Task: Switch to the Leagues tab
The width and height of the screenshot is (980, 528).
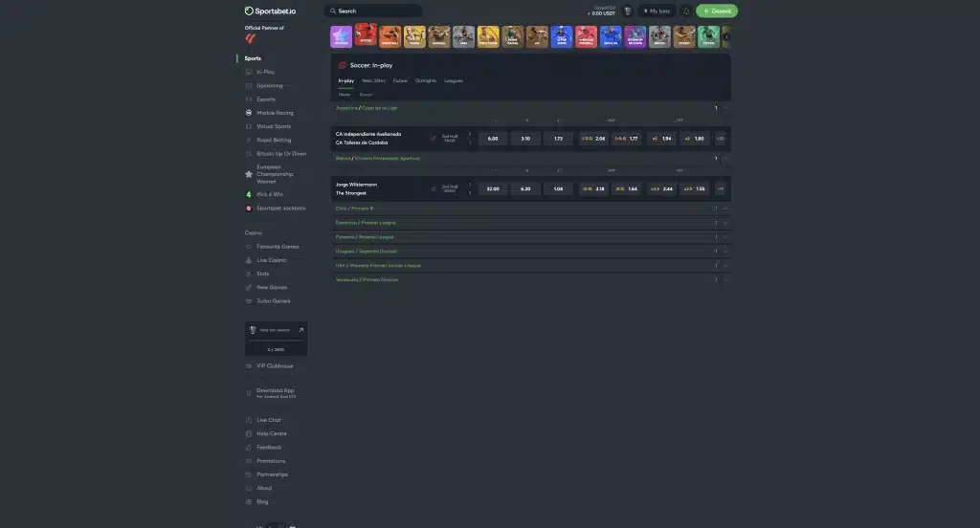Action: click(x=454, y=80)
